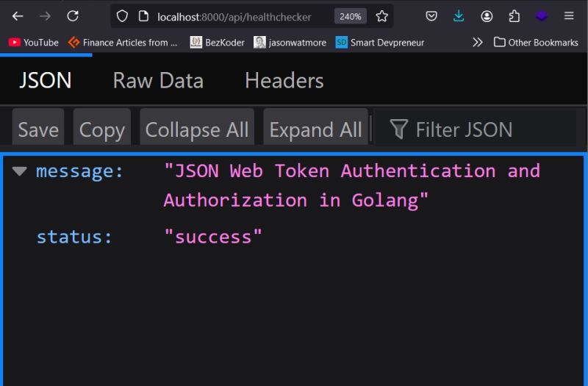Select the "success" value text
The height and width of the screenshot is (386, 588).
213,237
